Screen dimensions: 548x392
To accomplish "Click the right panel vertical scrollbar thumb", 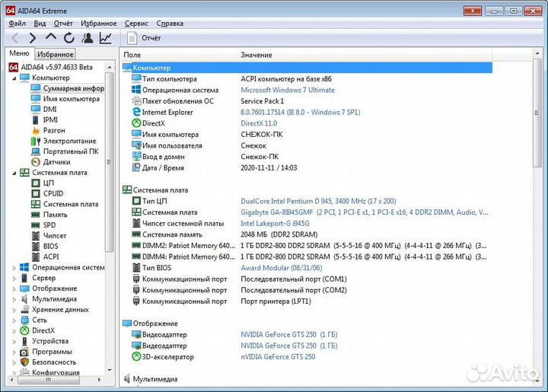I will [537, 113].
